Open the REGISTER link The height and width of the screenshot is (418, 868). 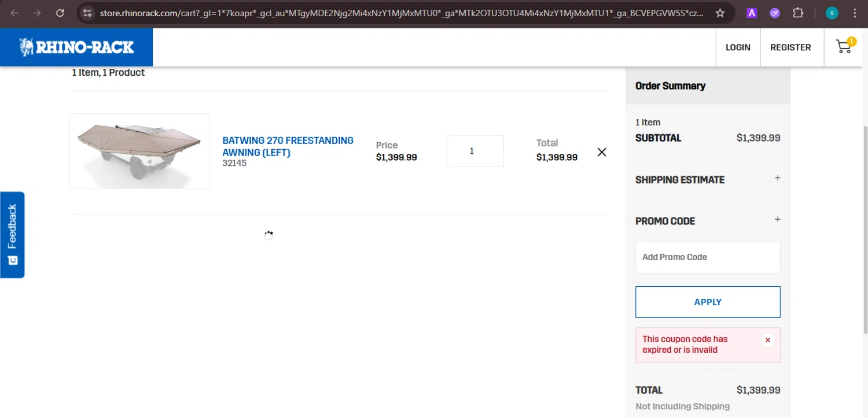coord(790,47)
